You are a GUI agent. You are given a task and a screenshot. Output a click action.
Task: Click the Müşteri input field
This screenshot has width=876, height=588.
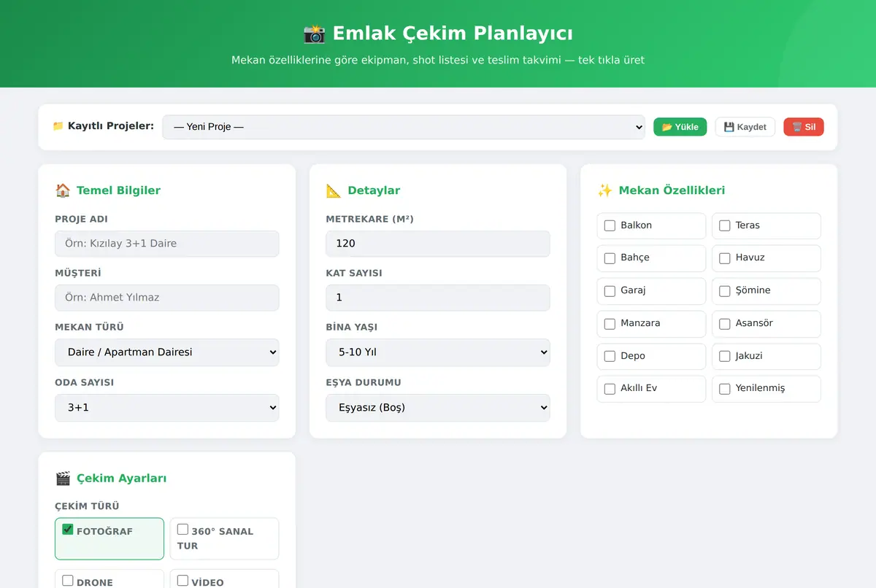(x=167, y=298)
